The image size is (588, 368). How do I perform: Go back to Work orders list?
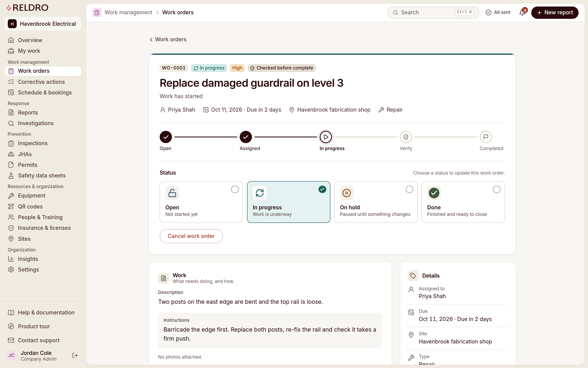tap(168, 39)
